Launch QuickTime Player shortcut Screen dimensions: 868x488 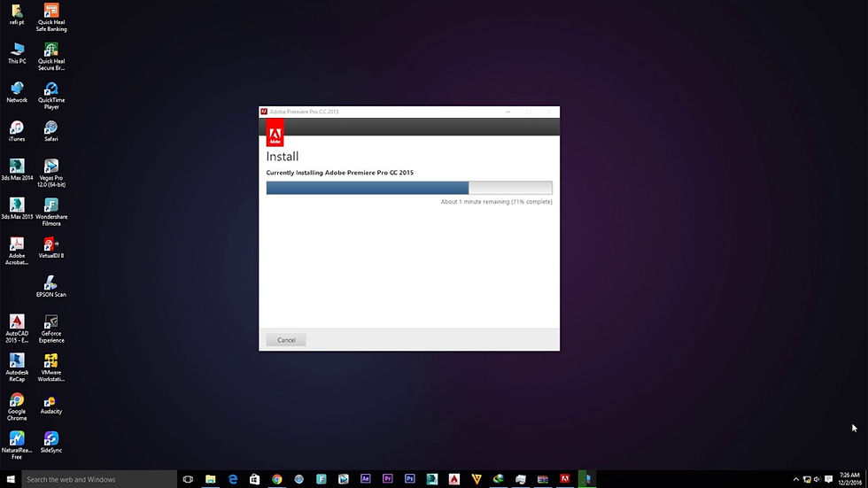click(x=51, y=95)
